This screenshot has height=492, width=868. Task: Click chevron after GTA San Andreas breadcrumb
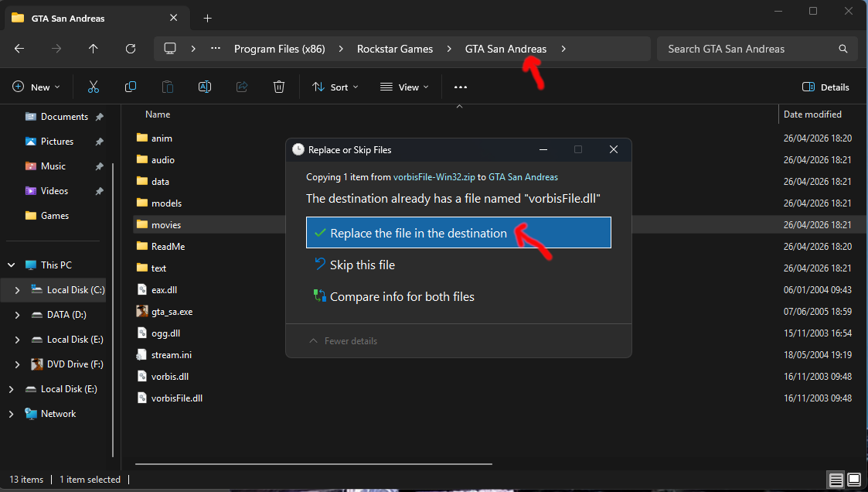tap(563, 49)
